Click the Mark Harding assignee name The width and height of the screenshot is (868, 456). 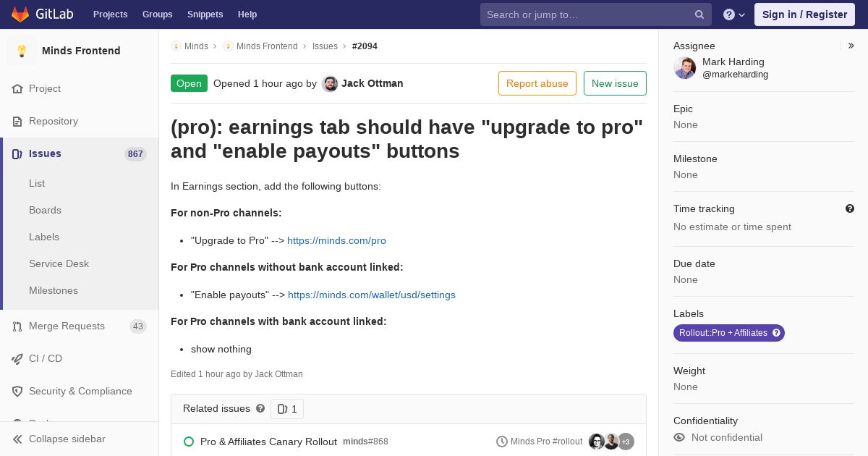tap(733, 62)
